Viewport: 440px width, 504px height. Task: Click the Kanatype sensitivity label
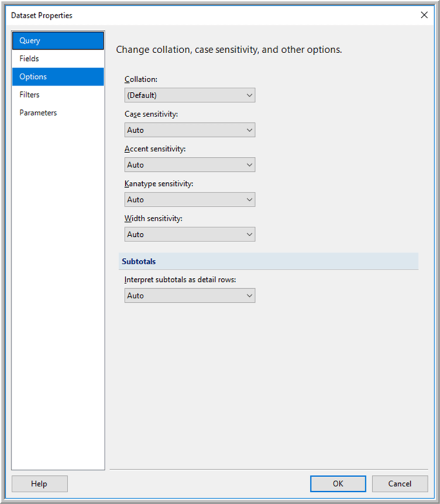159,184
